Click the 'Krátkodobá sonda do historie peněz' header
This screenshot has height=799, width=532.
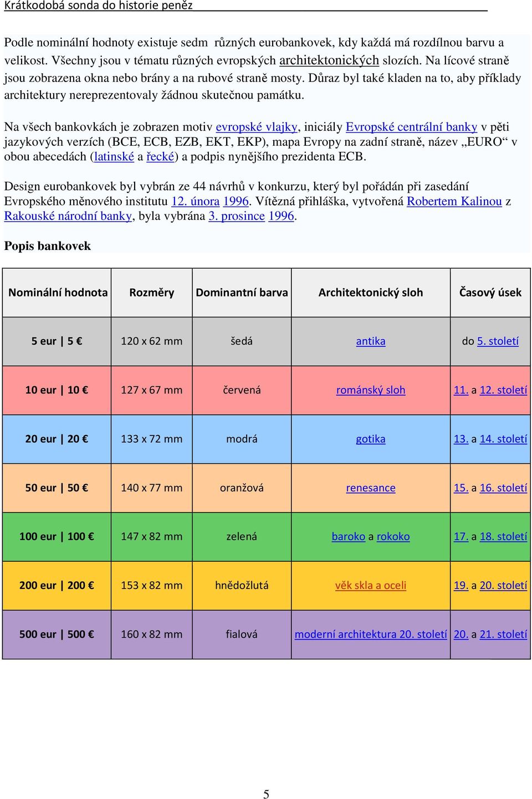pos(99,6)
